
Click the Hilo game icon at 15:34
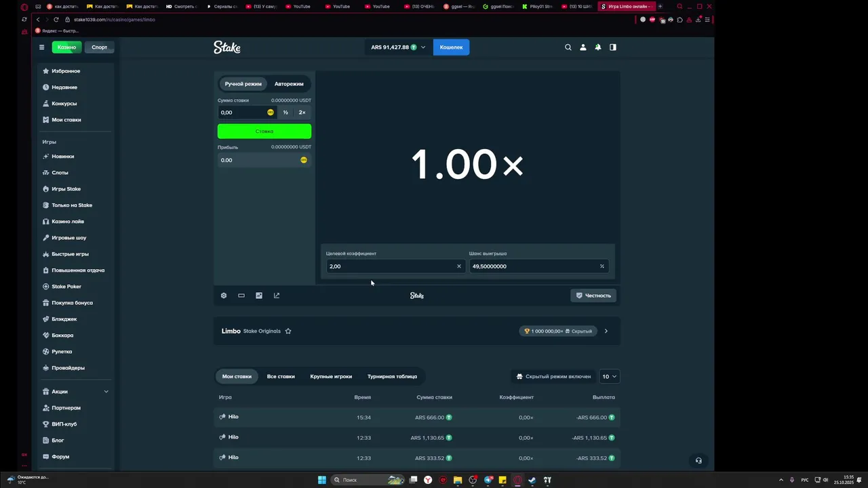(222, 417)
